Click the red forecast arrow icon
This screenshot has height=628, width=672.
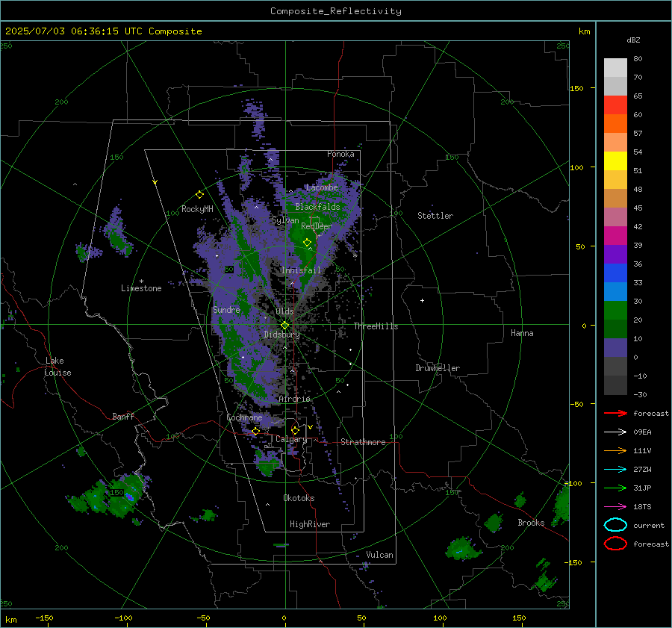pos(615,413)
